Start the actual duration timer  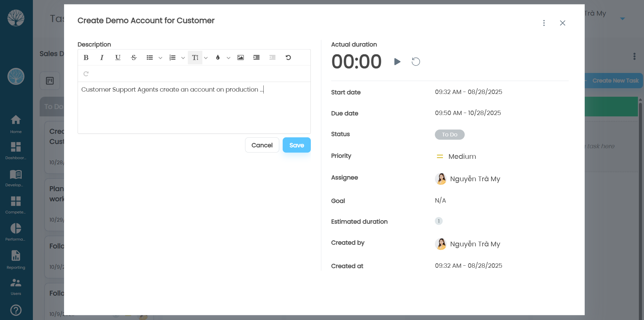(397, 62)
